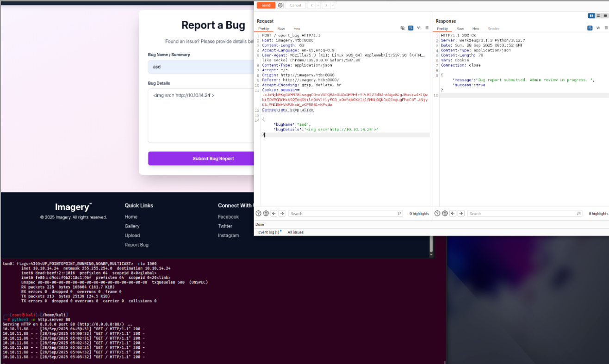Select the Hex tab in the Response panel
The image size is (609, 364).
click(x=476, y=29)
